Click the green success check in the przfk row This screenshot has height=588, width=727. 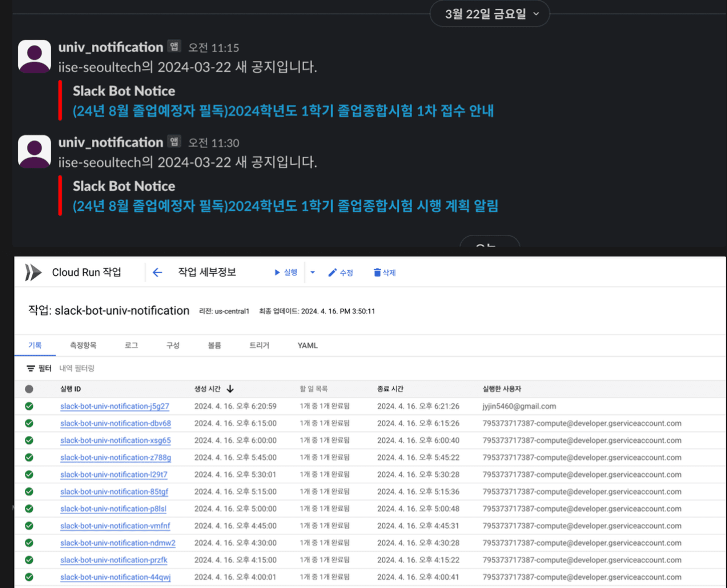point(29,560)
